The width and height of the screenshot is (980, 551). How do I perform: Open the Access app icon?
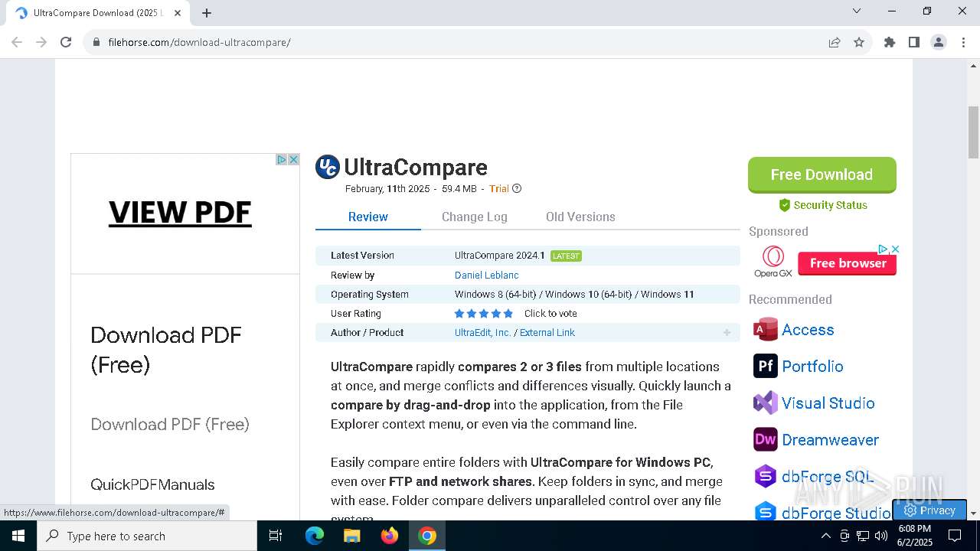(x=766, y=330)
